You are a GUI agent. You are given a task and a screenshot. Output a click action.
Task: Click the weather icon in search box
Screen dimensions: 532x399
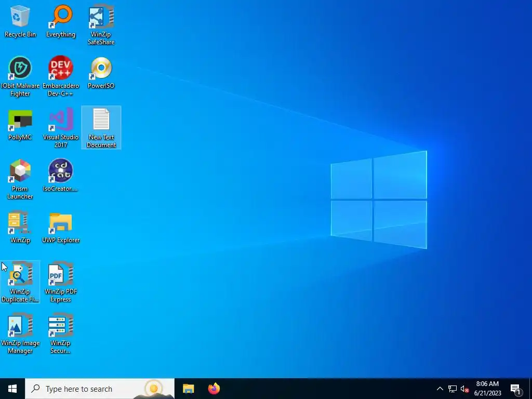154,388
